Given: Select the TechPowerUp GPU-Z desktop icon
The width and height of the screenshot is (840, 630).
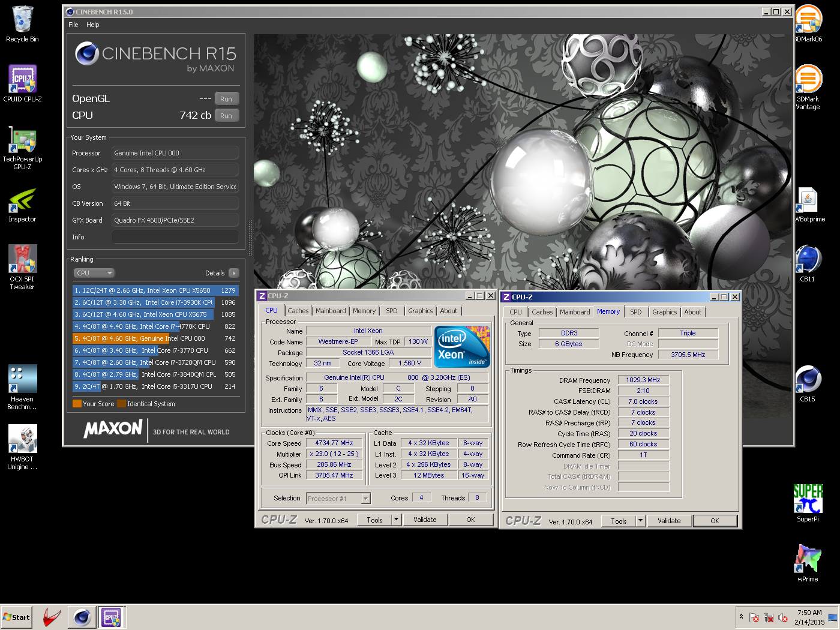Looking at the screenshot, I should click(22, 148).
